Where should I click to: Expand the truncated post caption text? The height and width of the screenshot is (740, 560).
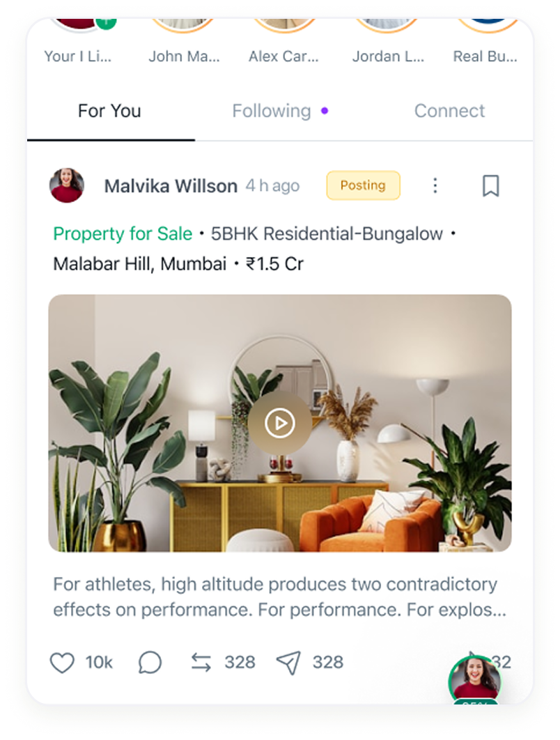[x=280, y=597]
